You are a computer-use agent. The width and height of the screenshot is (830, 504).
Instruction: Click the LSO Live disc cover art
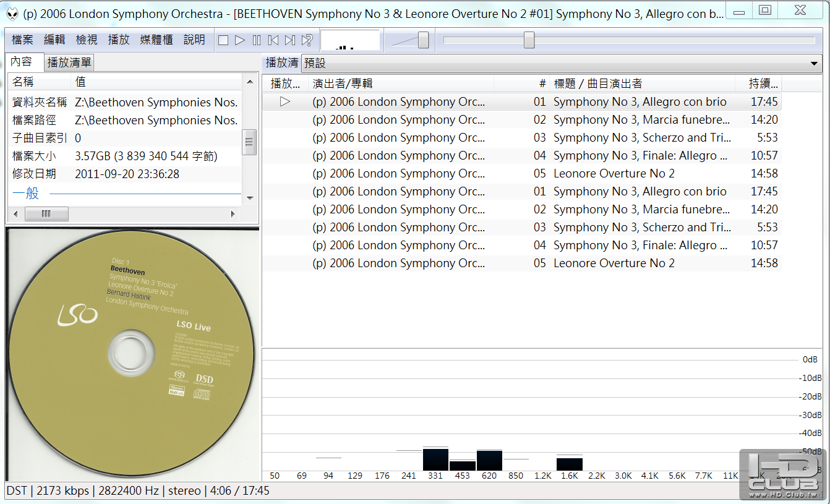click(x=132, y=354)
